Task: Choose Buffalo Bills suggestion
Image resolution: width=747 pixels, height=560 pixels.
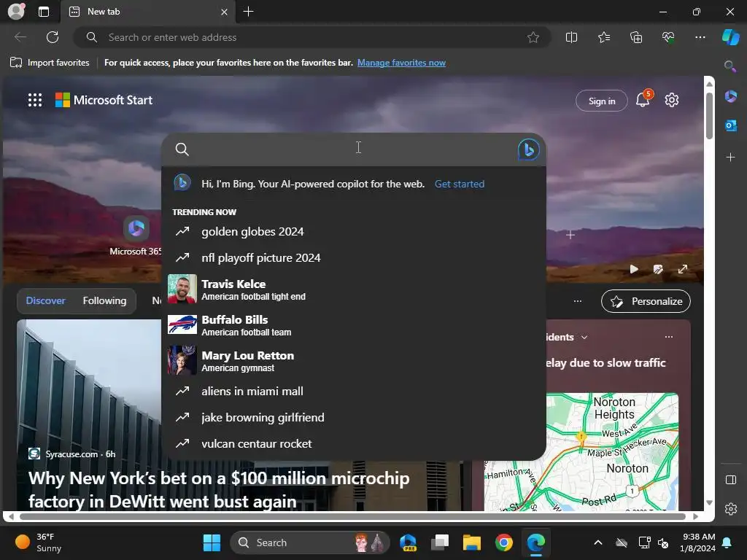Action: click(x=354, y=324)
